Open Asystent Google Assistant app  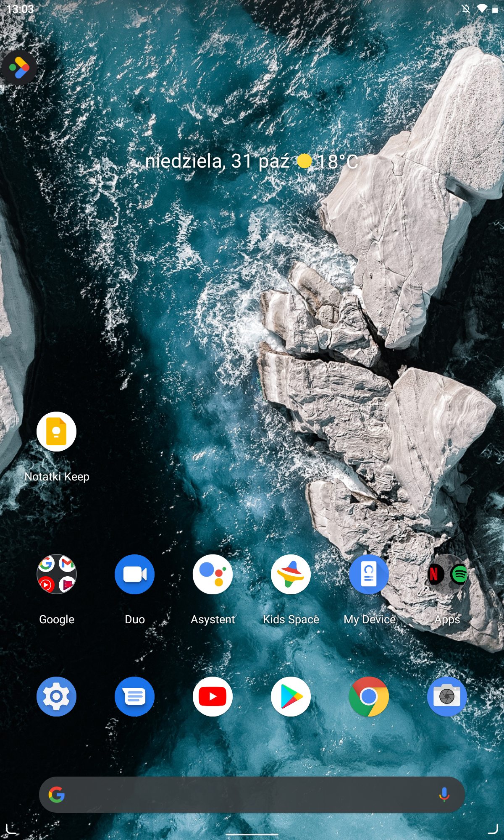point(213,574)
